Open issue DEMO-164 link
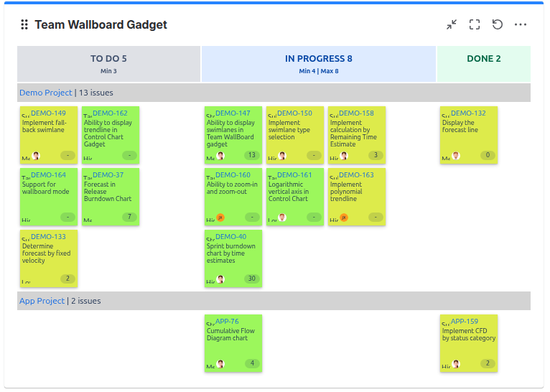Screen dimensions: 550x392 tap(48, 175)
